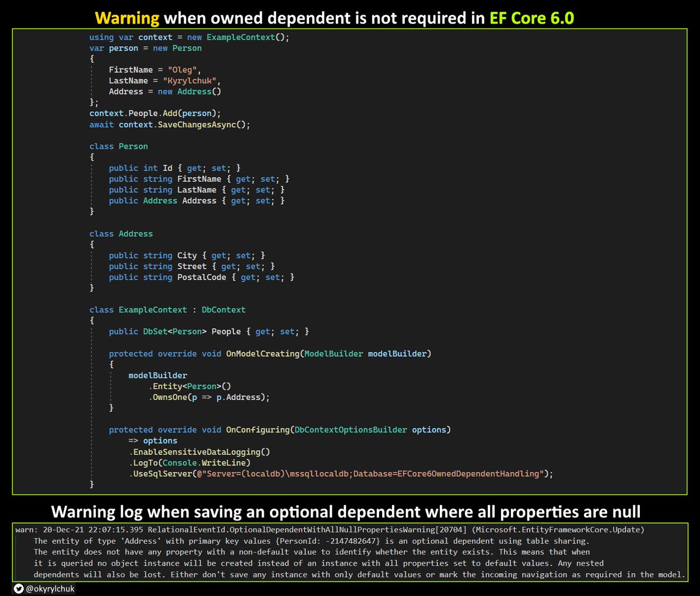Click the heading "Warning log when saving an optional dependent"
The image size is (700, 596).
pyautogui.click(x=345, y=512)
